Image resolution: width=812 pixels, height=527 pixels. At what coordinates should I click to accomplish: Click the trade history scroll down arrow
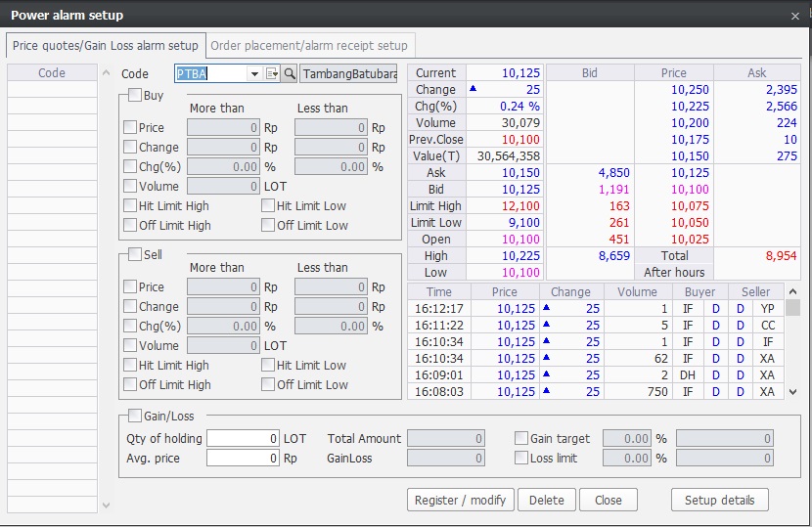[x=792, y=392]
